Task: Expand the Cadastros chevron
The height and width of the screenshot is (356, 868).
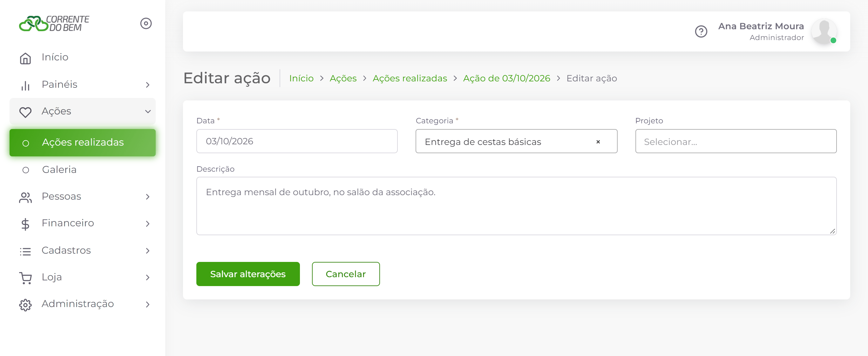Action: click(148, 250)
